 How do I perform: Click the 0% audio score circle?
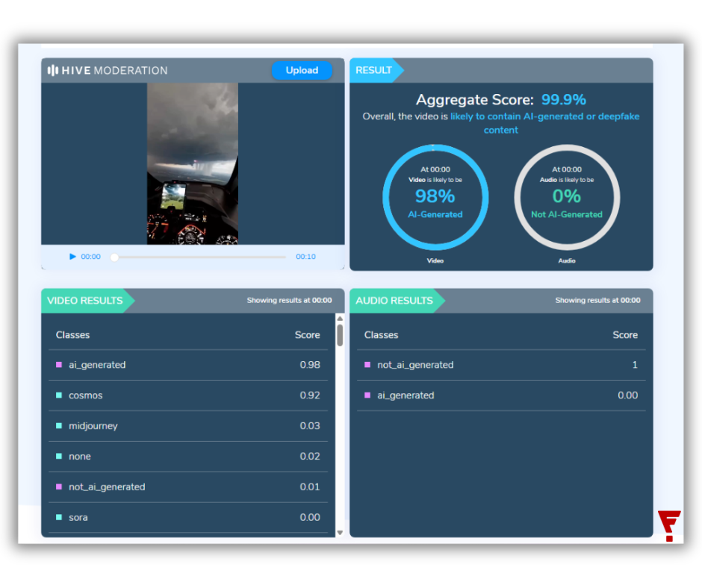point(567,197)
